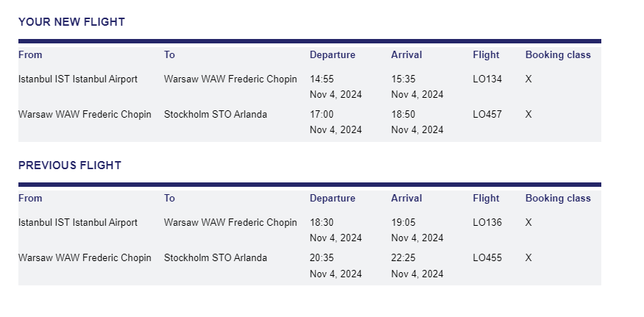Viewport: 644px width, 317px height.
Task: Click the From header in new flight table
Action: tap(30, 54)
